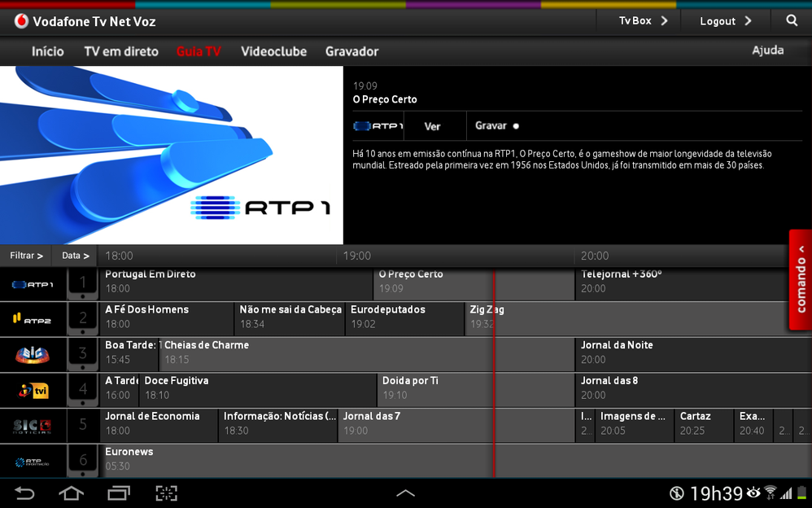Image resolution: width=812 pixels, height=508 pixels.
Task: Open the Videoclube tab
Action: (x=273, y=51)
